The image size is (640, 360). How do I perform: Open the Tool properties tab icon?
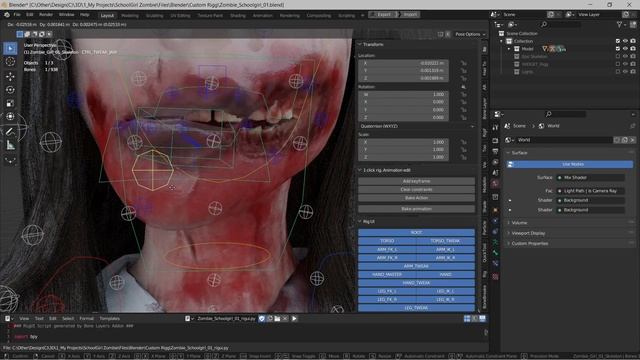(x=495, y=127)
